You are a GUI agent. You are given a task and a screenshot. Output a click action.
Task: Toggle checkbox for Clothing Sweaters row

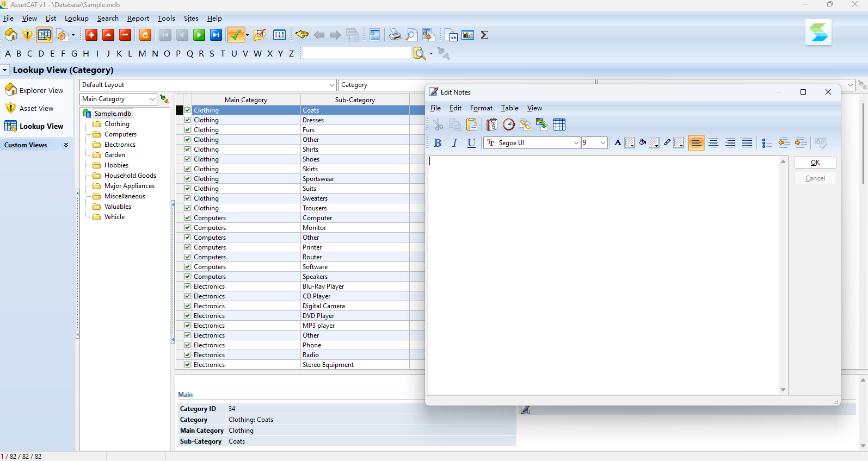[x=188, y=198]
